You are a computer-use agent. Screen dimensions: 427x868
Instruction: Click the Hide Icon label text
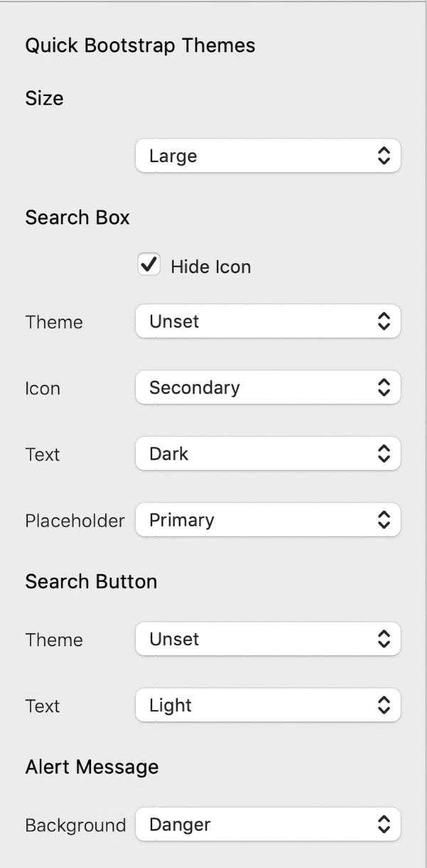211,267
